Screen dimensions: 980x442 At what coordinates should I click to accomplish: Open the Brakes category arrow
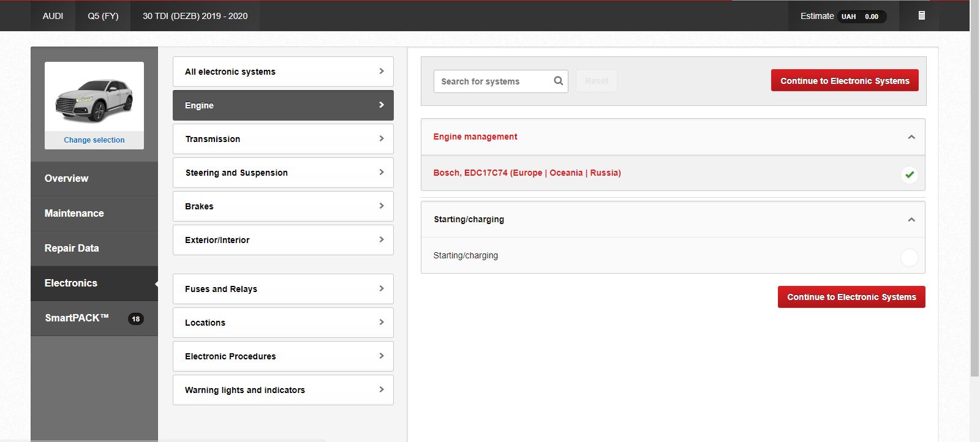(x=381, y=206)
